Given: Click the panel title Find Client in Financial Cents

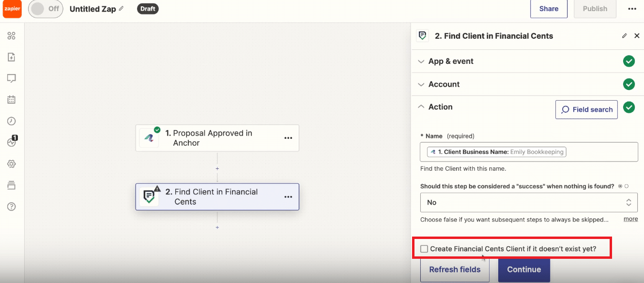Looking at the screenshot, I should [494, 36].
